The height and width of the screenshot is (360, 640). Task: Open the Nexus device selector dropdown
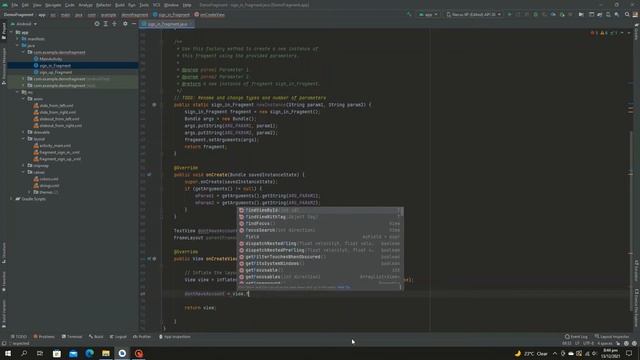point(473,14)
